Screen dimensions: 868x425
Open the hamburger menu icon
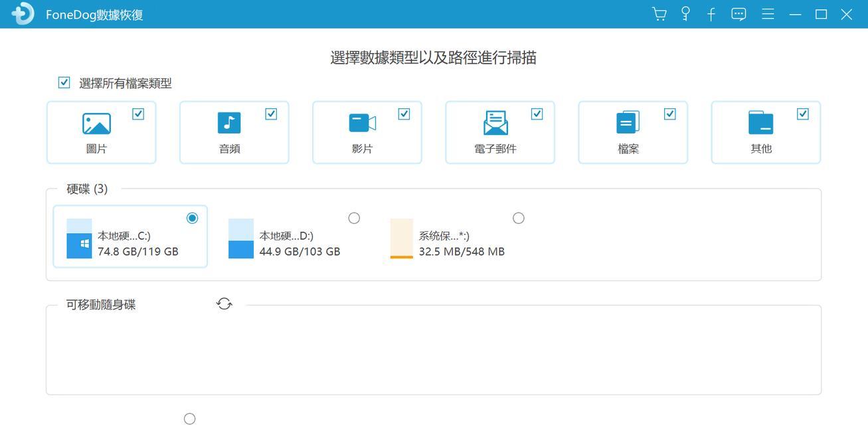(768, 14)
